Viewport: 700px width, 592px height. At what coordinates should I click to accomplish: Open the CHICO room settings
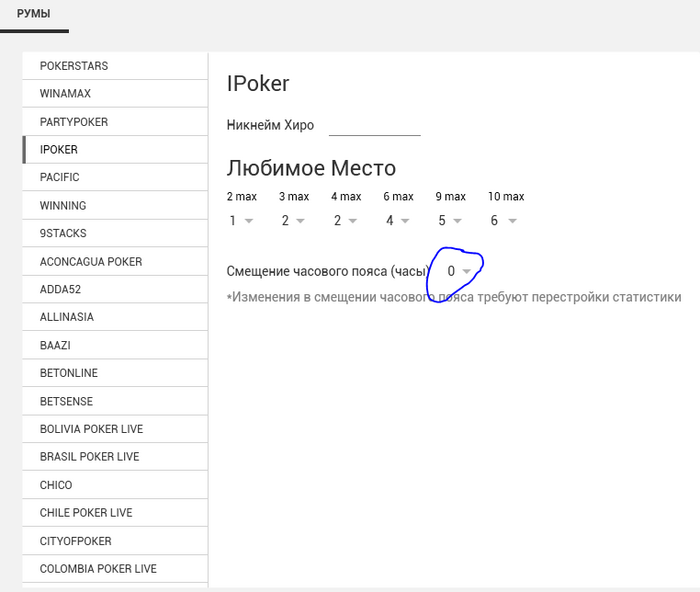115,485
